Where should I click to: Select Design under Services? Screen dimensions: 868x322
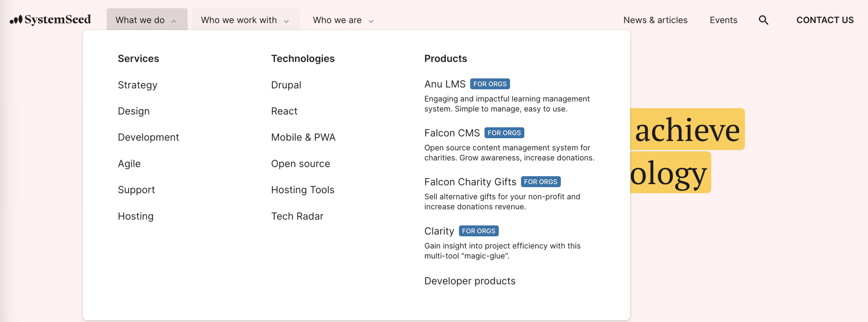point(134,111)
